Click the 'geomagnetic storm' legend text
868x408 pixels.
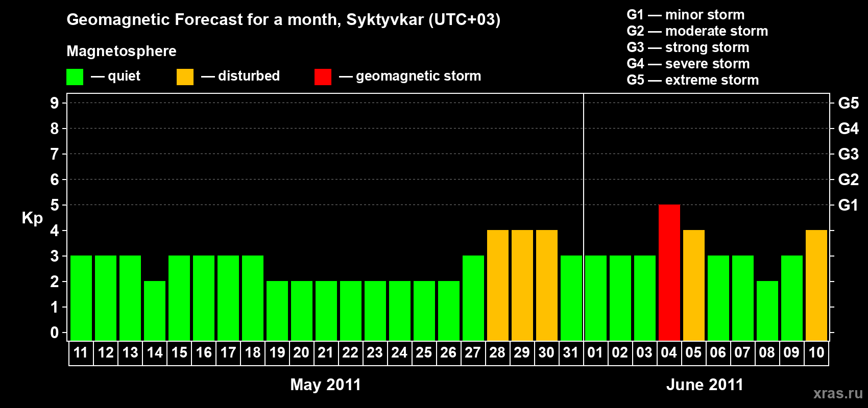tap(419, 76)
